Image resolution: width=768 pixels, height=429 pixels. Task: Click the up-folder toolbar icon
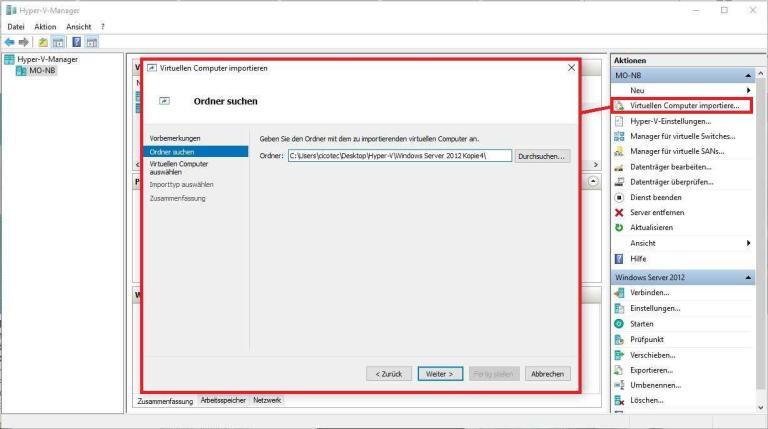(43, 42)
